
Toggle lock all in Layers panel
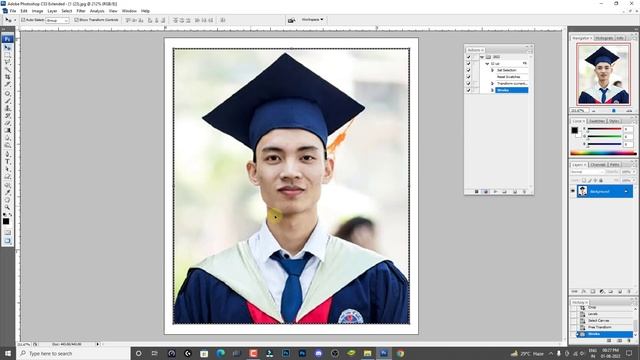pos(601,180)
